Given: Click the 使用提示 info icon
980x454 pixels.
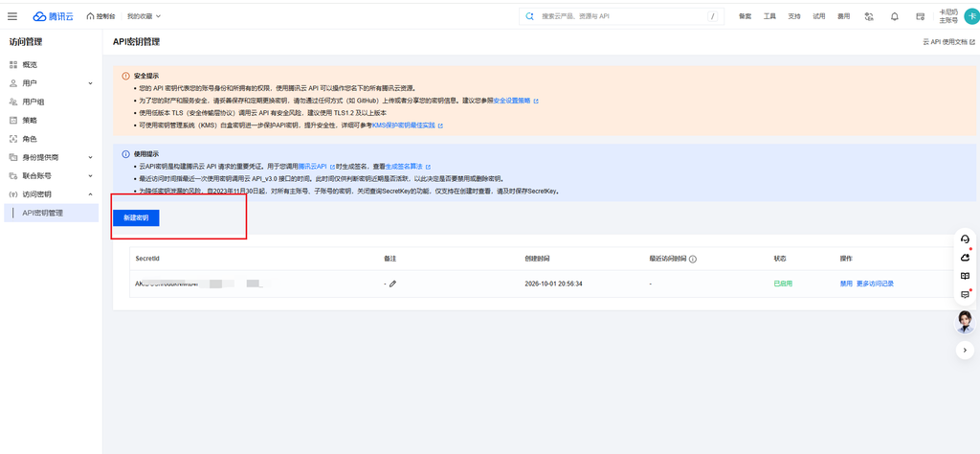Looking at the screenshot, I should (125, 154).
